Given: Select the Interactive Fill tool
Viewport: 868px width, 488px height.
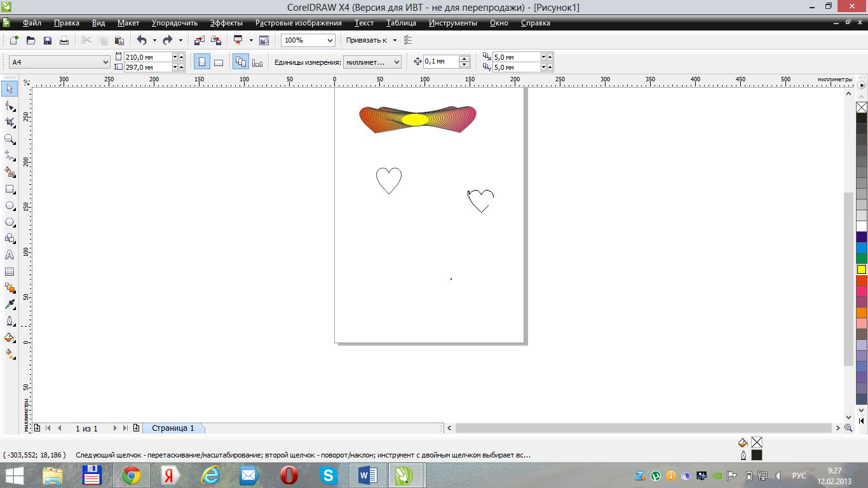Looking at the screenshot, I should tap(10, 354).
